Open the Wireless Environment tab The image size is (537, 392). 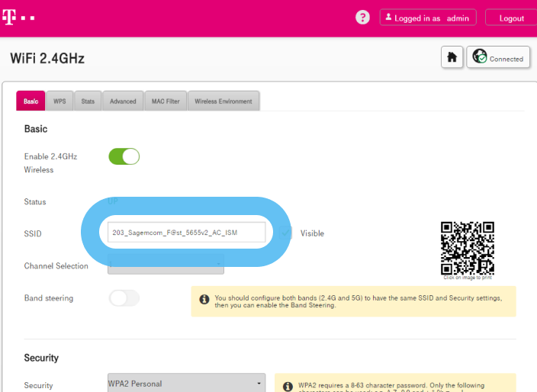pos(223,101)
